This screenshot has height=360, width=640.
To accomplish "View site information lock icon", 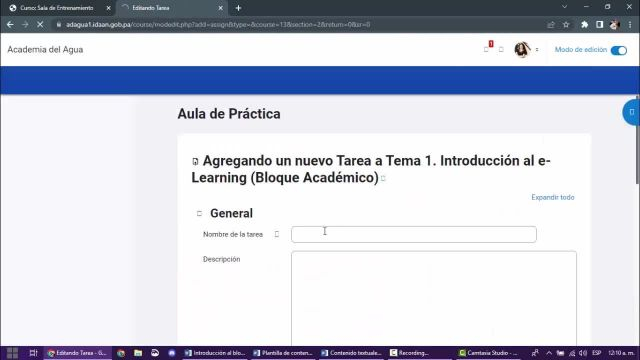I will click(x=59, y=24).
